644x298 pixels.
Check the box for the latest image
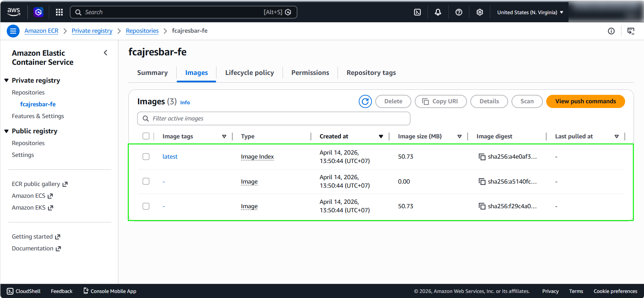point(146,157)
